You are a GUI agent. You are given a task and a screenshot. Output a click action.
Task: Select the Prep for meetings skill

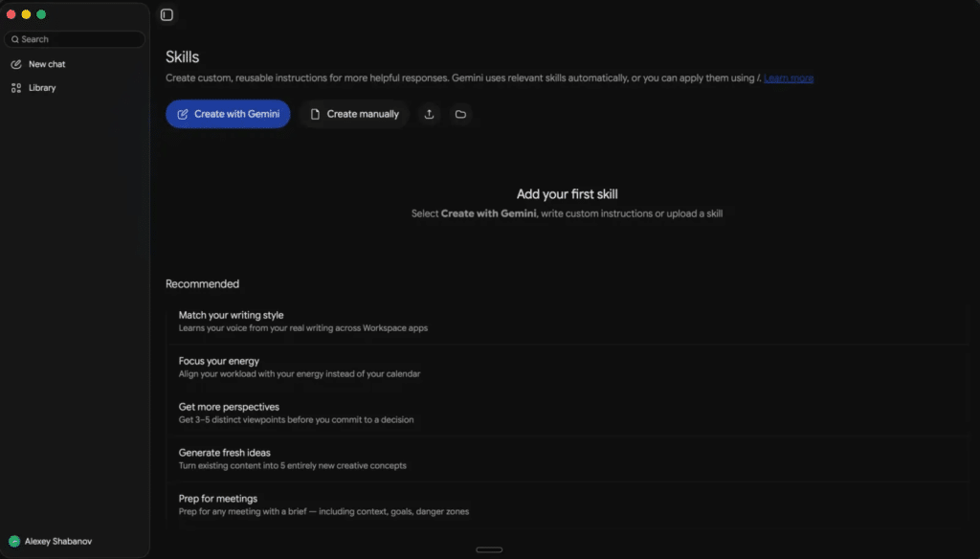tap(567, 504)
